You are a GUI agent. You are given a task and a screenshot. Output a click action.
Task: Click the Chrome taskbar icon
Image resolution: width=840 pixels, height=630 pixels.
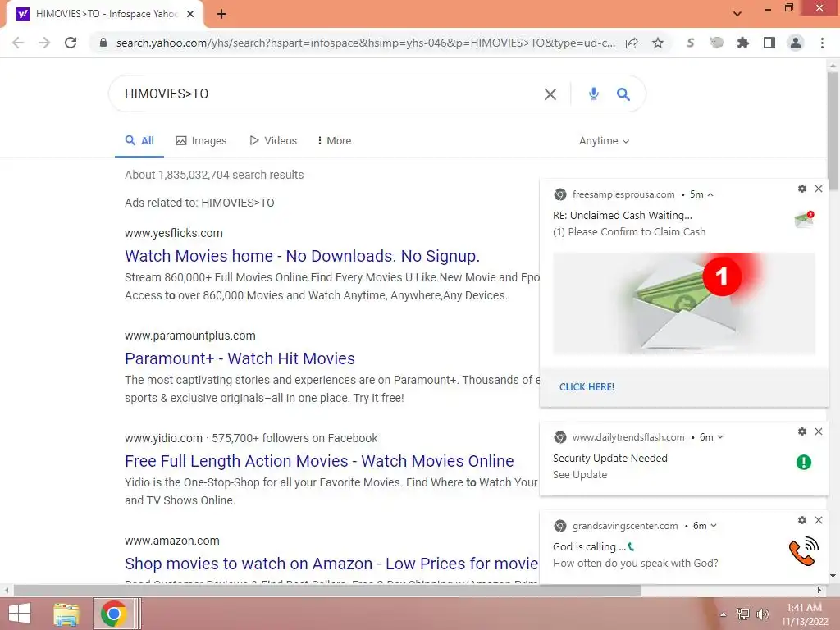[113, 614]
